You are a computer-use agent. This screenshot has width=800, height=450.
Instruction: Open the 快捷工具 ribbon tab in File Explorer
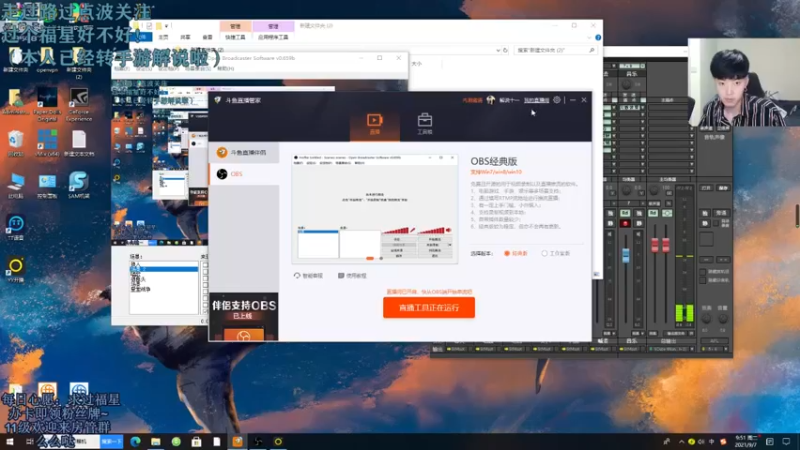click(235, 37)
